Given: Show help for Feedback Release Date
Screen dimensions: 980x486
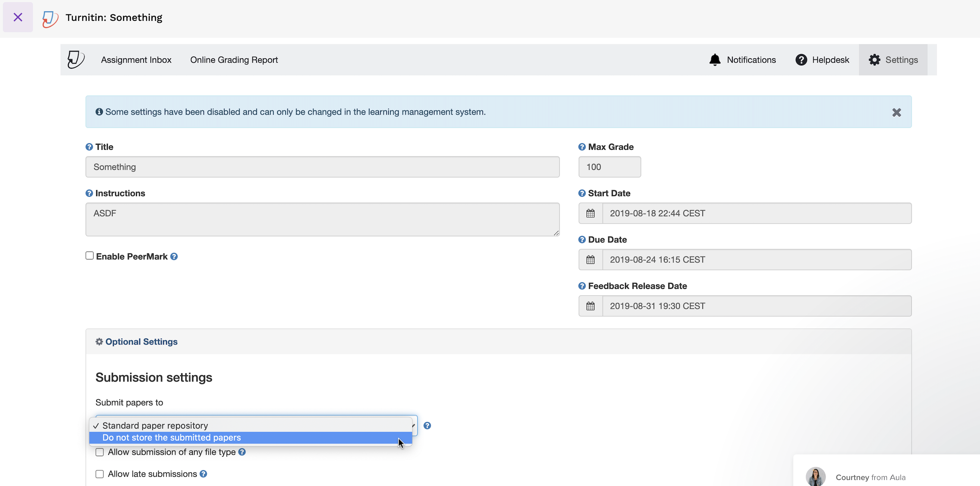Looking at the screenshot, I should click(x=582, y=286).
